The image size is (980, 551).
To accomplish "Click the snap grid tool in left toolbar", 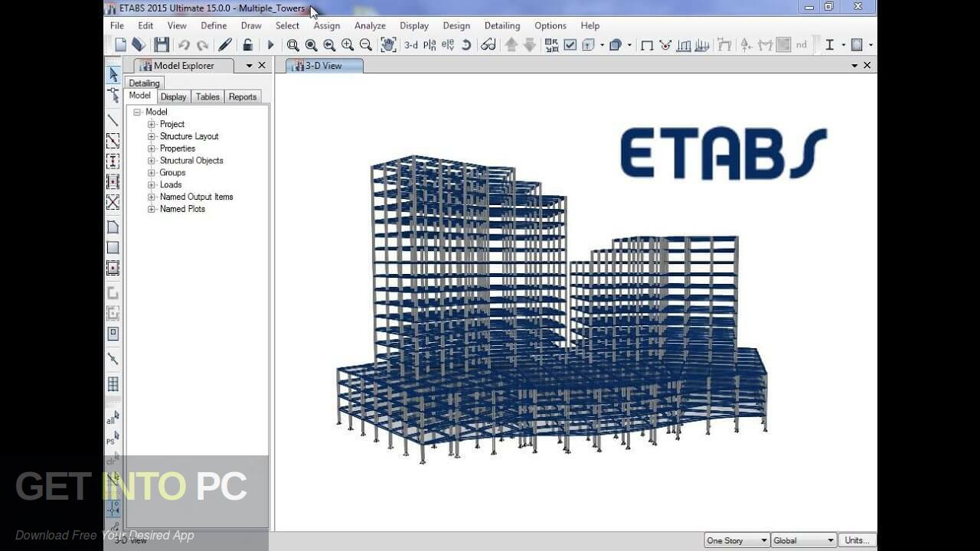I will coord(113,383).
